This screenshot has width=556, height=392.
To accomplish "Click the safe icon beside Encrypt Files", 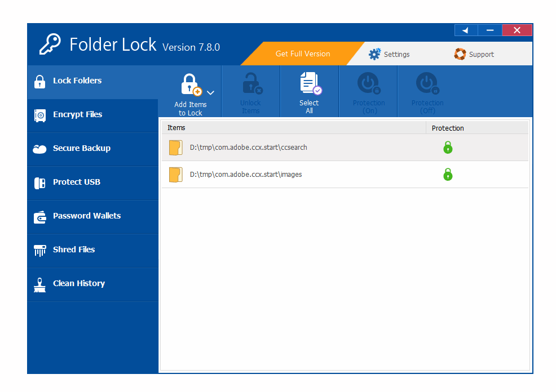I will pyautogui.click(x=39, y=115).
